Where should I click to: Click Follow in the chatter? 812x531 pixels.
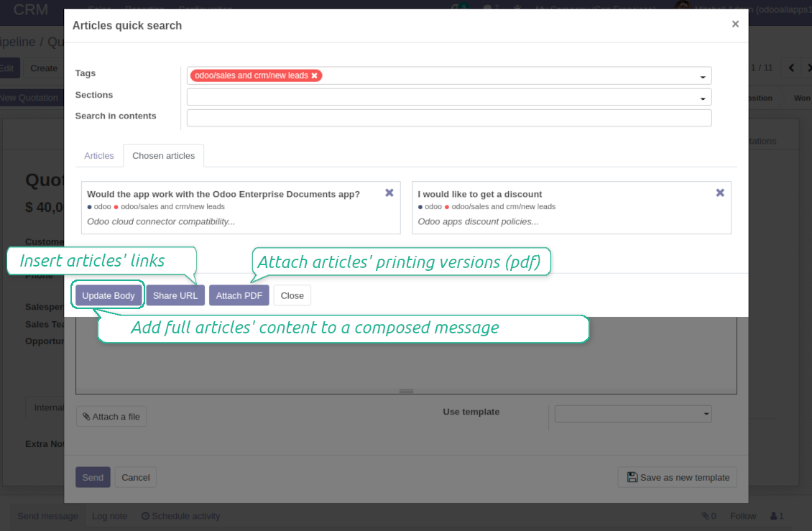click(x=742, y=516)
